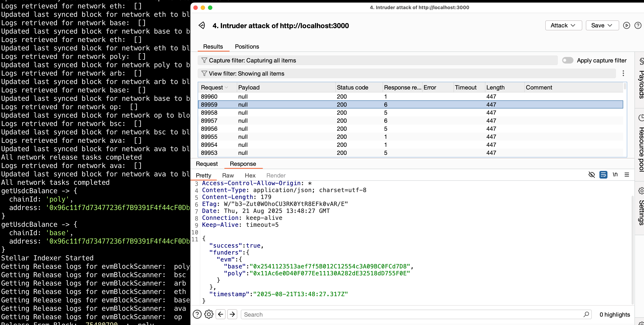644x325 pixels.
Task: Sort by Response received column header
Action: 402,87
